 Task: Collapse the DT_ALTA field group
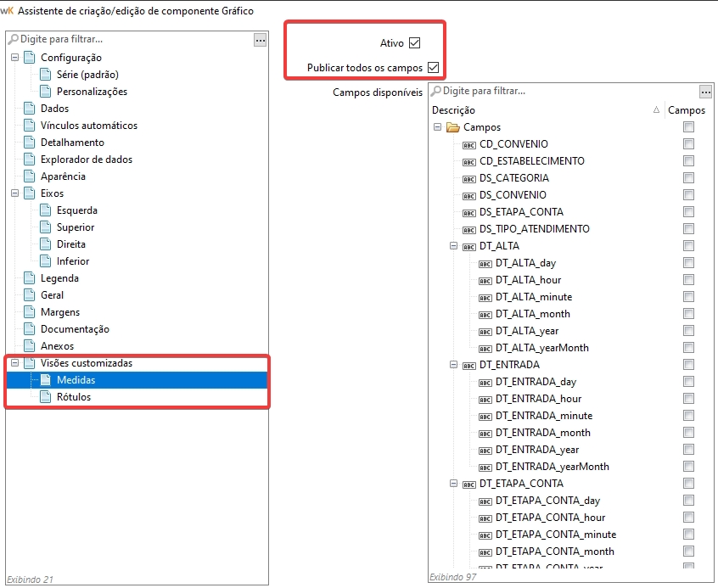point(454,246)
